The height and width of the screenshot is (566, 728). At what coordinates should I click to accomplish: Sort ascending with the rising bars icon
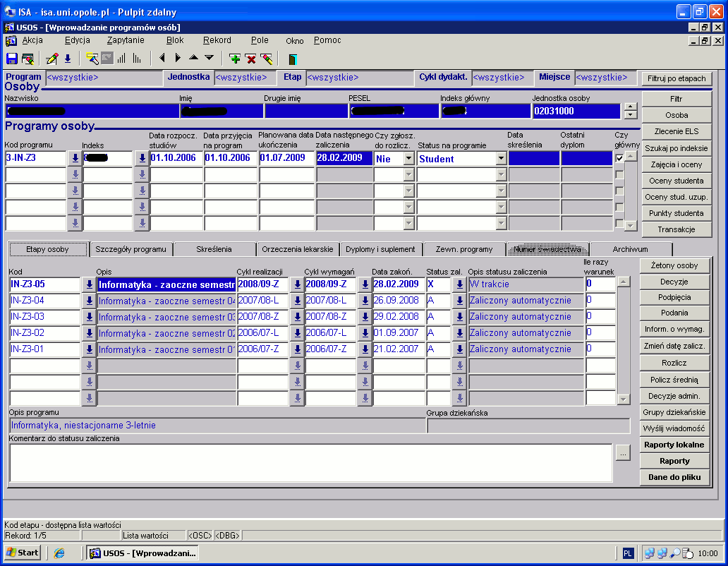121,59
